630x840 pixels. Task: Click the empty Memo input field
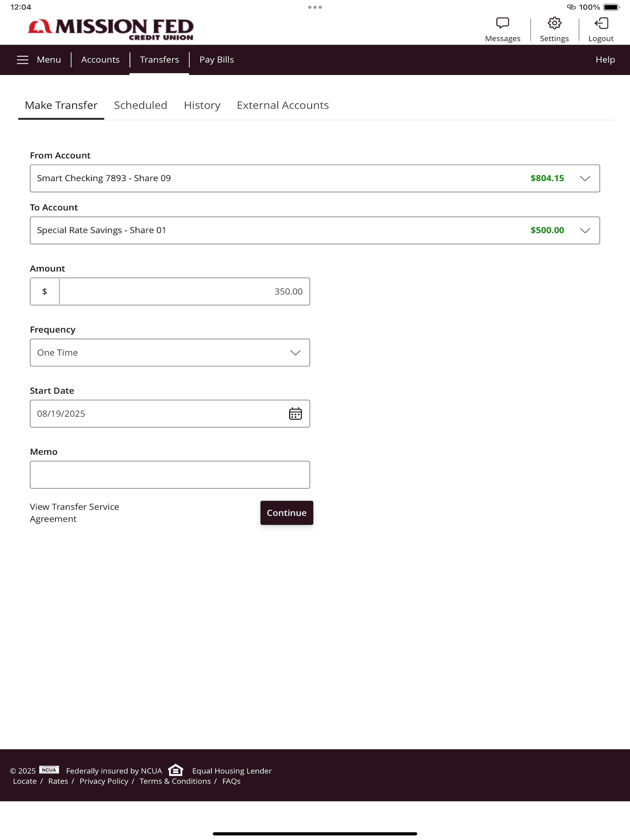click(x=170, y=475)
